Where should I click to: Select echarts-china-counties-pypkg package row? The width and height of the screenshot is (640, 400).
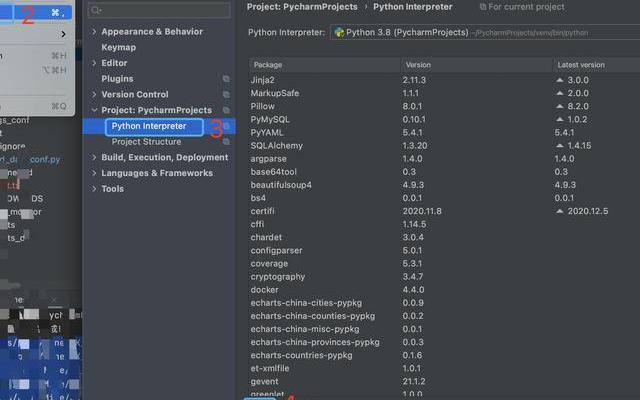(444, 316)
